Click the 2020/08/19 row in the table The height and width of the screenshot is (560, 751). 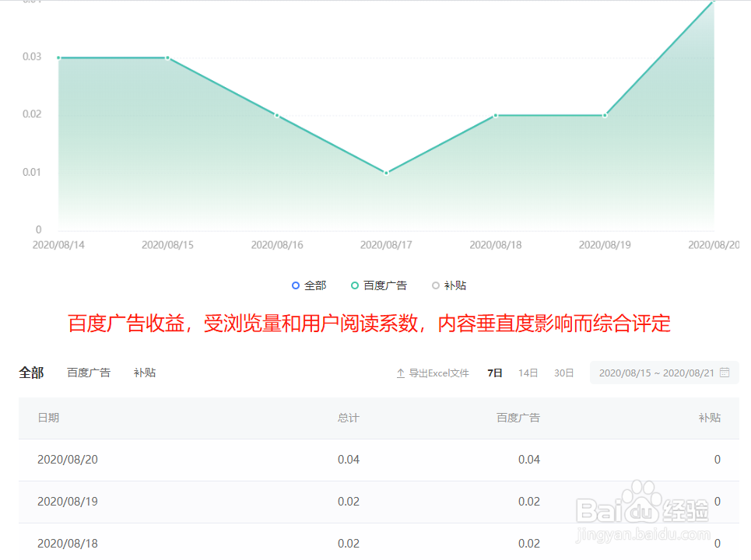coord(233,502)
